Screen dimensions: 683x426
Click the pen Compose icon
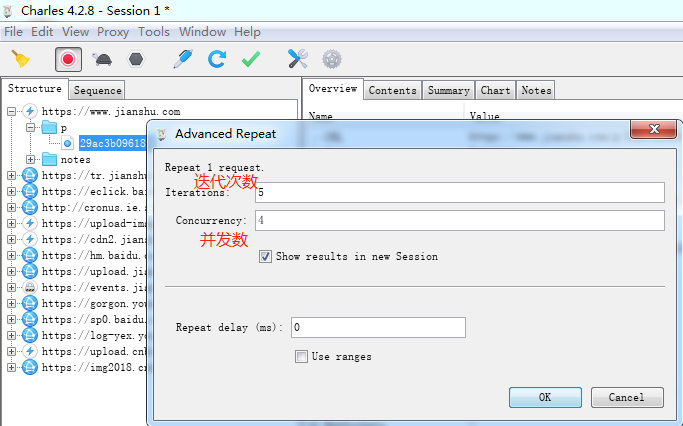[x=183, y=59]
